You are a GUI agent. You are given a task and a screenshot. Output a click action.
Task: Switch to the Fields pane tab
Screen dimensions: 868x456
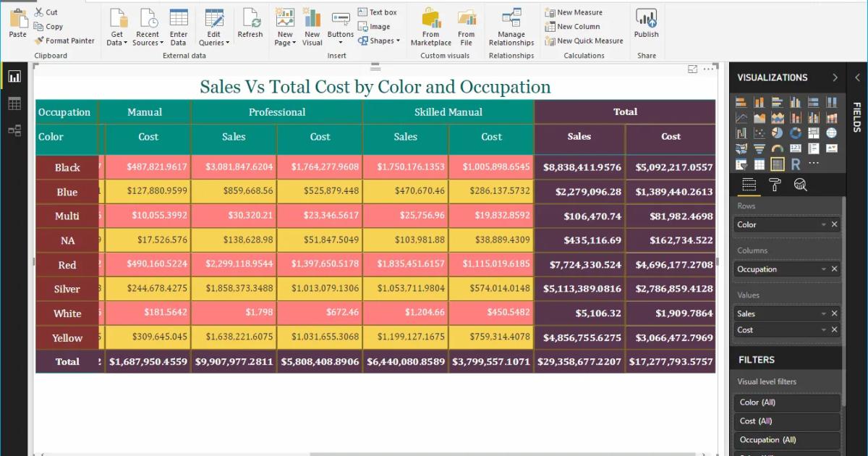coord(859,116)
